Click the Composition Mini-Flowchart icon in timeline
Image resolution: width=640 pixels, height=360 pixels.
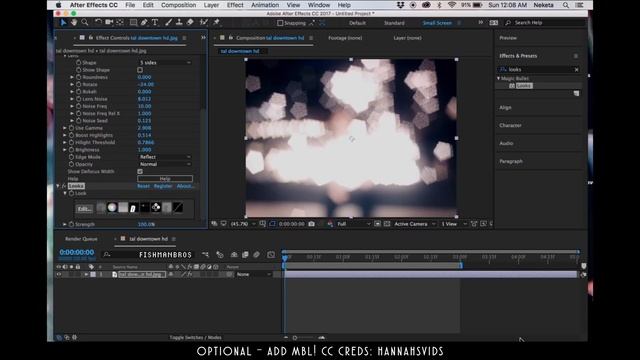pos(205,255)
